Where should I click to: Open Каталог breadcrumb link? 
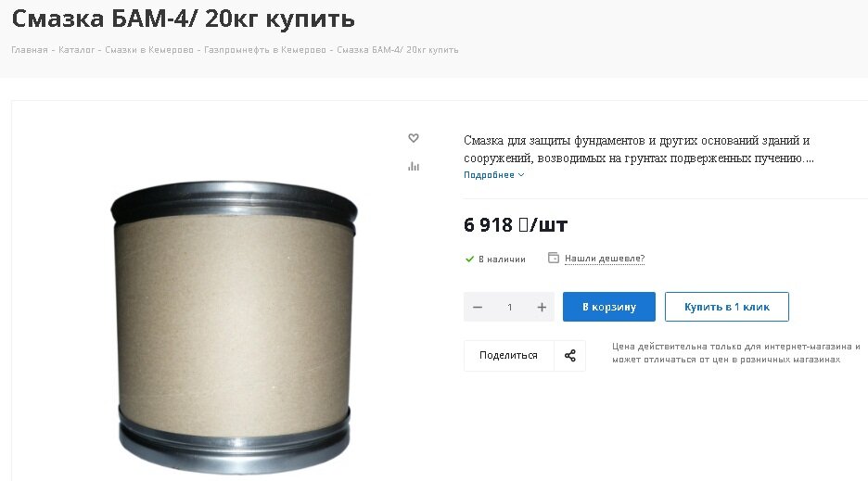(76, 50)
